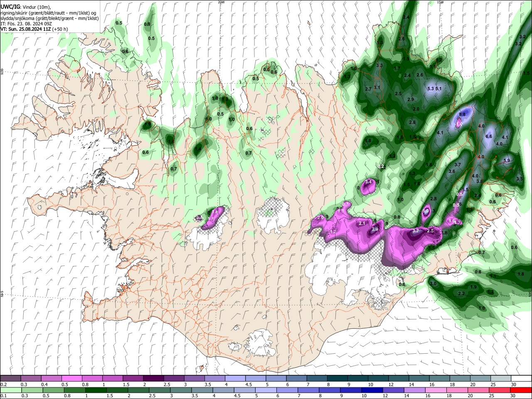Click the deep blue 10 rain legend swatch

click(x=372, y=390)
